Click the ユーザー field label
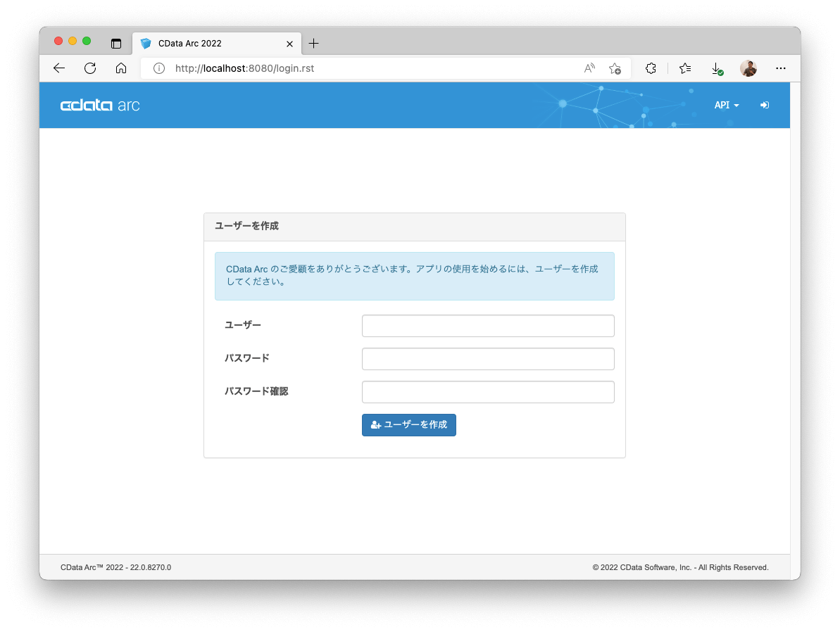This screenshot has width=840, height=632. coord(243,325)
